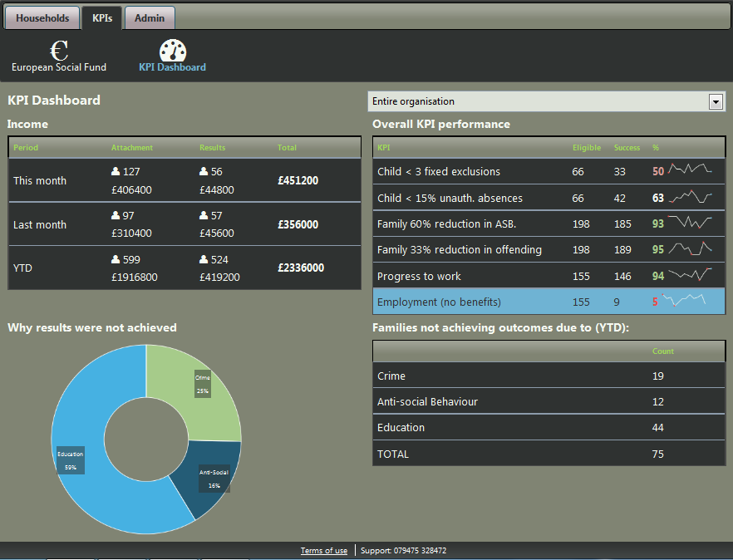Select the Employment (no benefits) KPI row
The width and height of the screenshot is (733, 560).
[x=499, y=302]
